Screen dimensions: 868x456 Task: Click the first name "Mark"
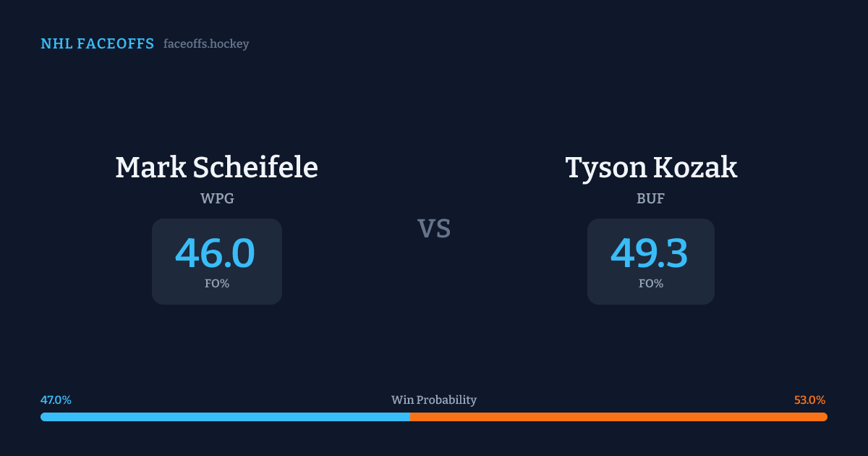click(150, 168)
